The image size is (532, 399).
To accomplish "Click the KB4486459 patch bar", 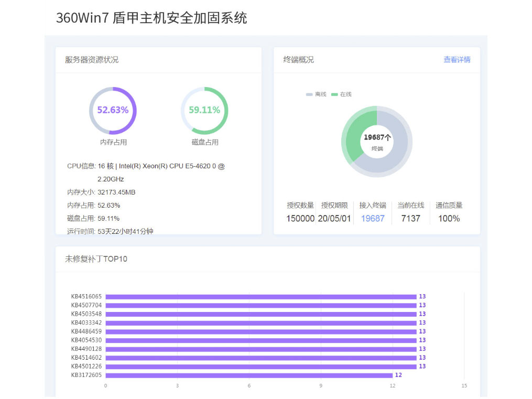I will [x=261, y=331].
